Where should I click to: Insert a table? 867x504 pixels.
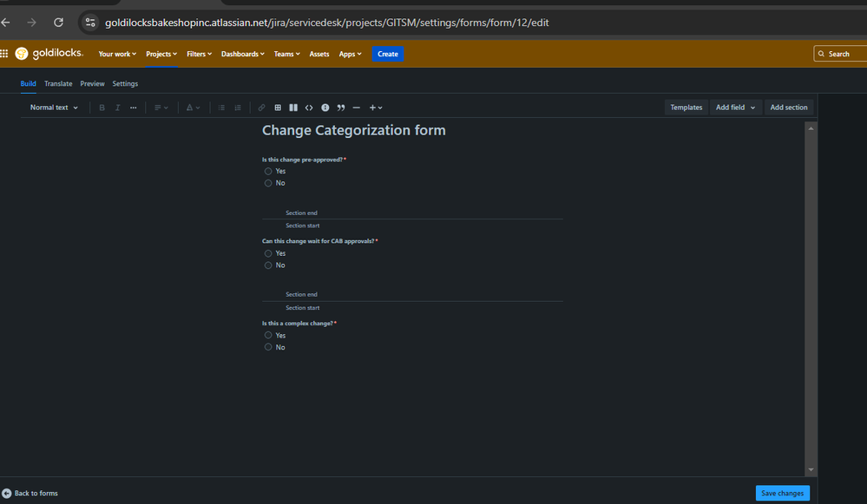click(278, 108)
